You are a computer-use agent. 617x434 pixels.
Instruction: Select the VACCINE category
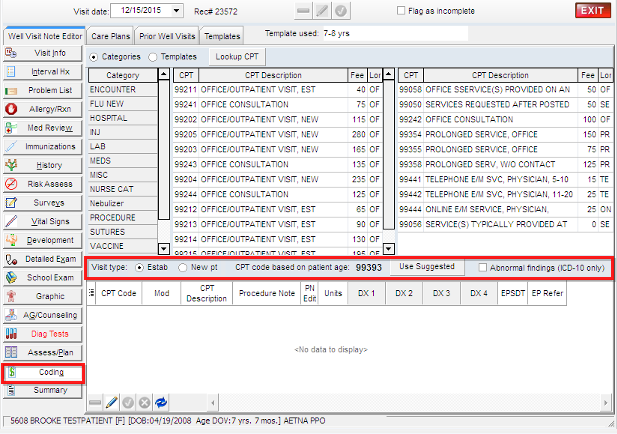[122, 246]
